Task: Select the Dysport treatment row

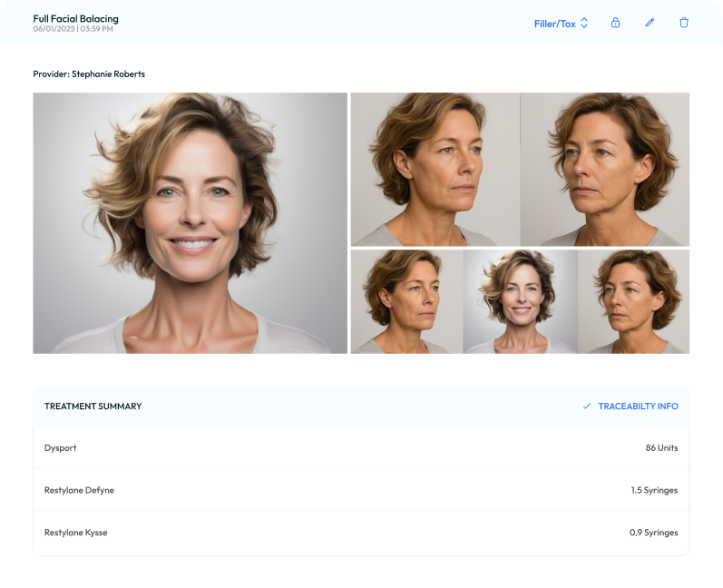Action: coord(361,448)
